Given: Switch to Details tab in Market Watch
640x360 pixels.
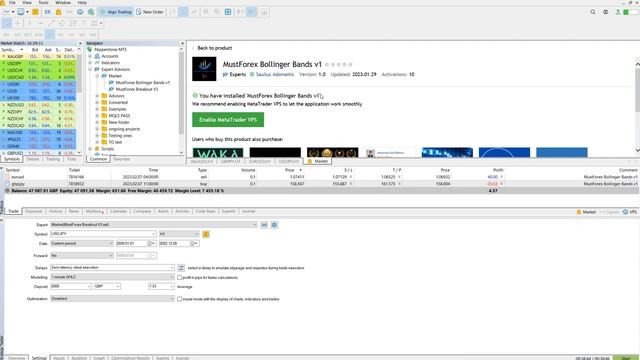Looking at the screenshot, I should click(x=33, y=159).
